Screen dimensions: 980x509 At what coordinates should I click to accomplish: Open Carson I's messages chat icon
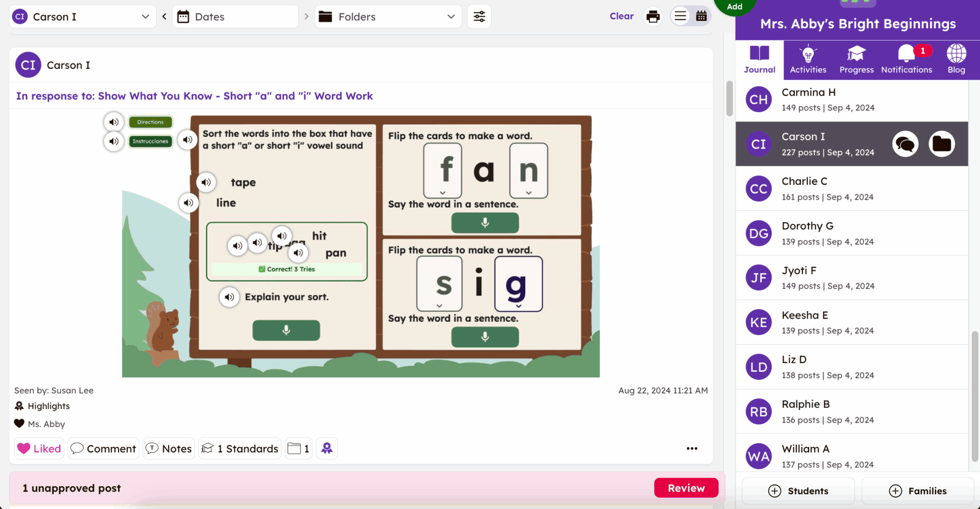(905, 144)
